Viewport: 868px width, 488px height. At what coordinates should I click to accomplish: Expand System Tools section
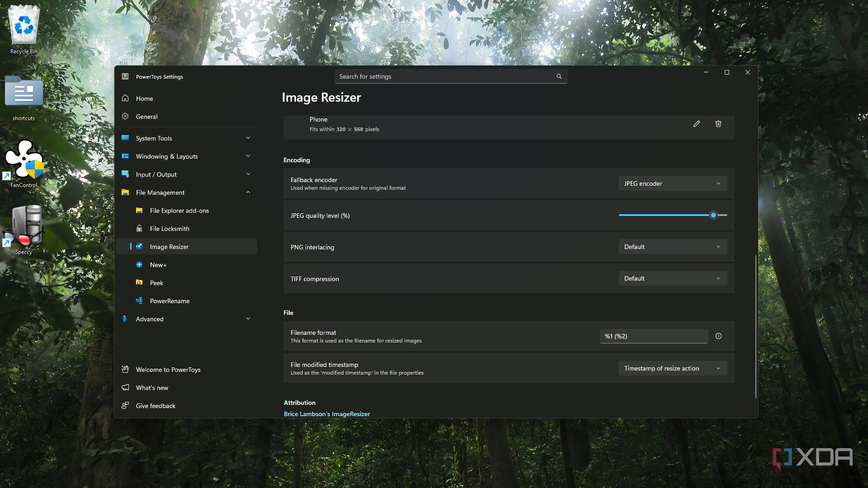(187, 138)
